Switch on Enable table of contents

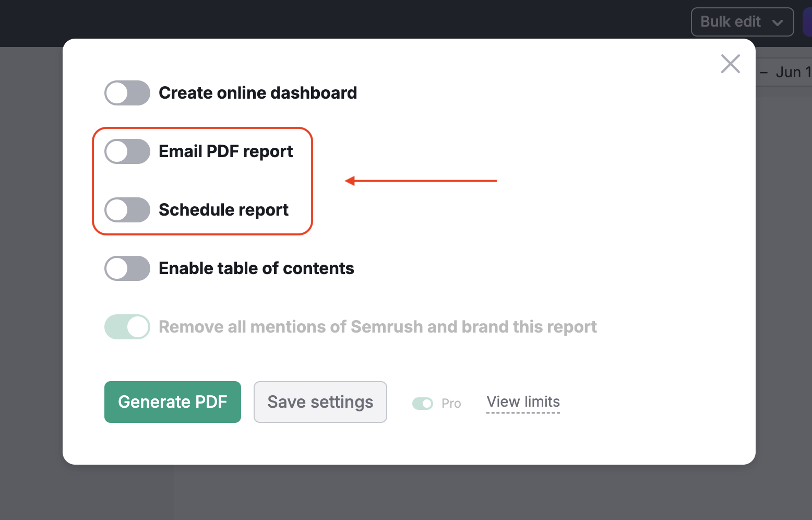[127, 268]
